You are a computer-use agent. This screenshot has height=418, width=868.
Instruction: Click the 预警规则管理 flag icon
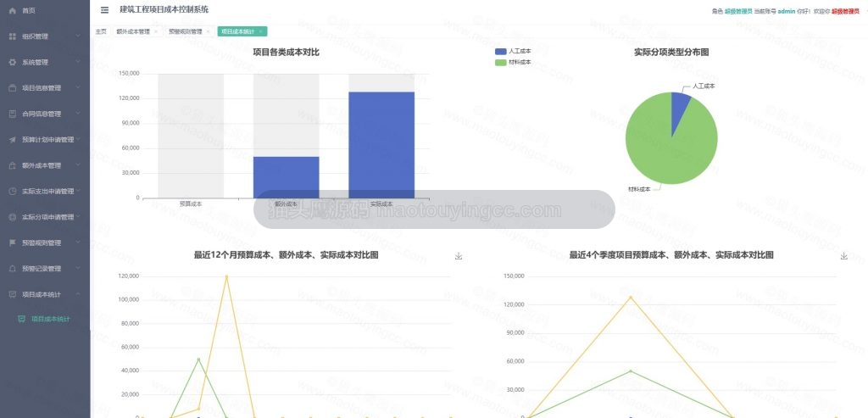(x=12, y=243)
